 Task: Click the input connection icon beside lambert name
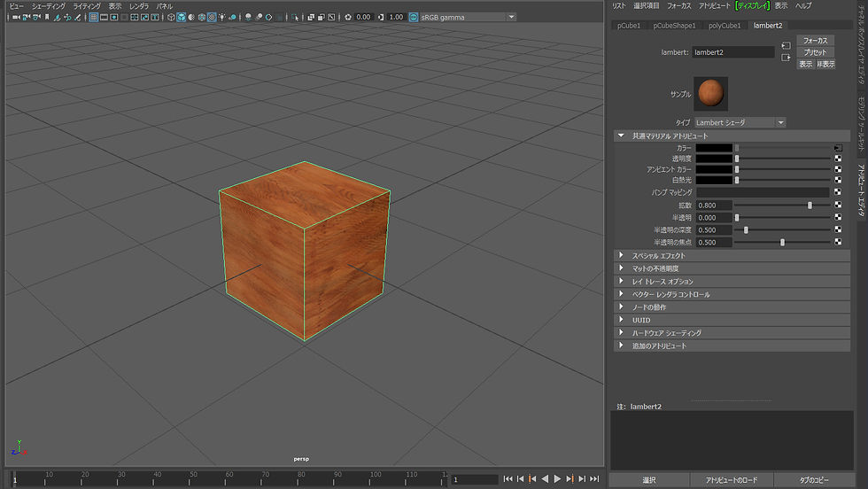click(x=787, y=45)
